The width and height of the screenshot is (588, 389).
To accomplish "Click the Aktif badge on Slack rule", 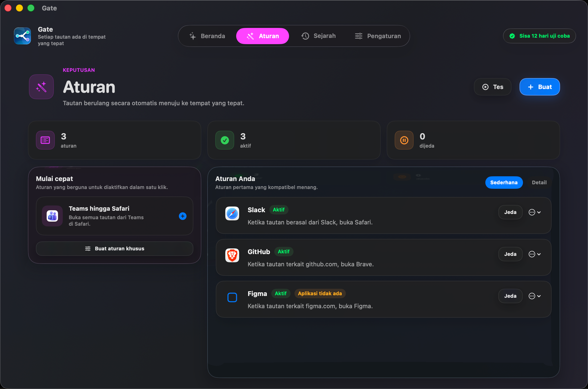I will pos(279,210).
